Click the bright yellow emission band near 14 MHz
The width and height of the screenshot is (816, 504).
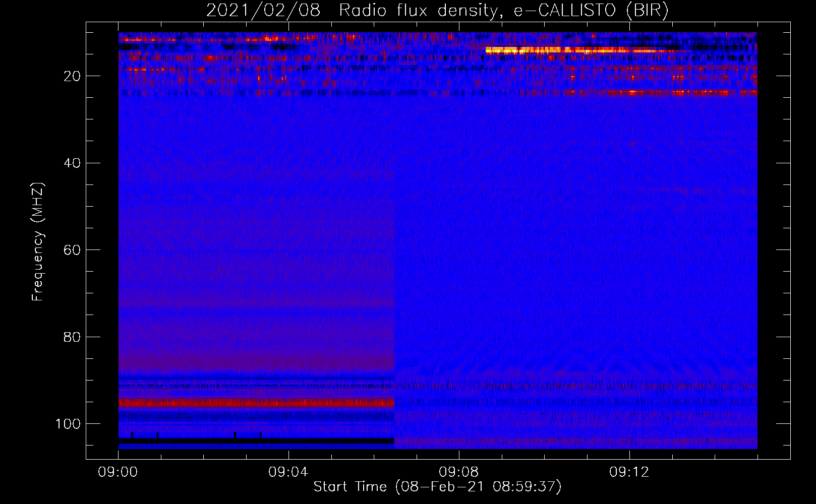pyautogui.click(x=582, y=50)
